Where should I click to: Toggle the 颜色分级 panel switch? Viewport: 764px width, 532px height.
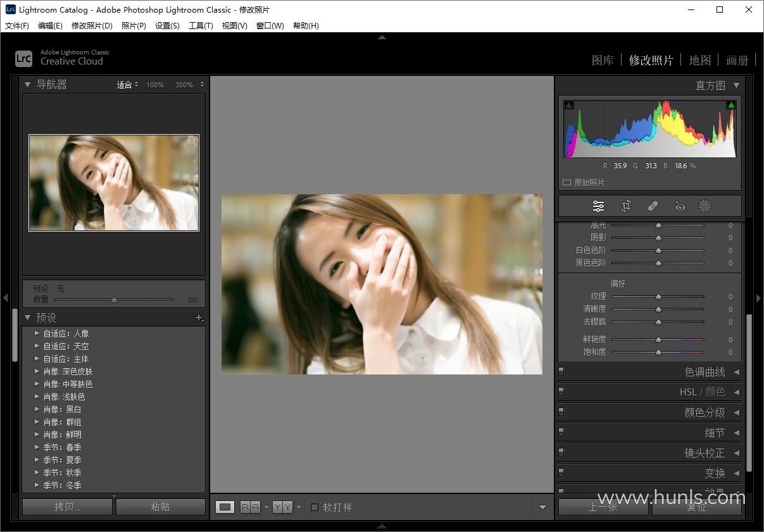(561, 412)
